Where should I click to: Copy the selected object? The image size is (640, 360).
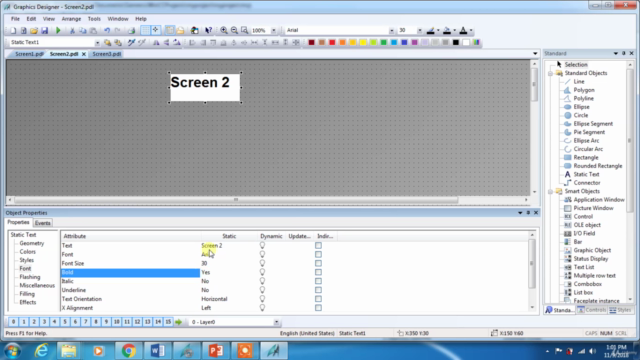[82, 31]
